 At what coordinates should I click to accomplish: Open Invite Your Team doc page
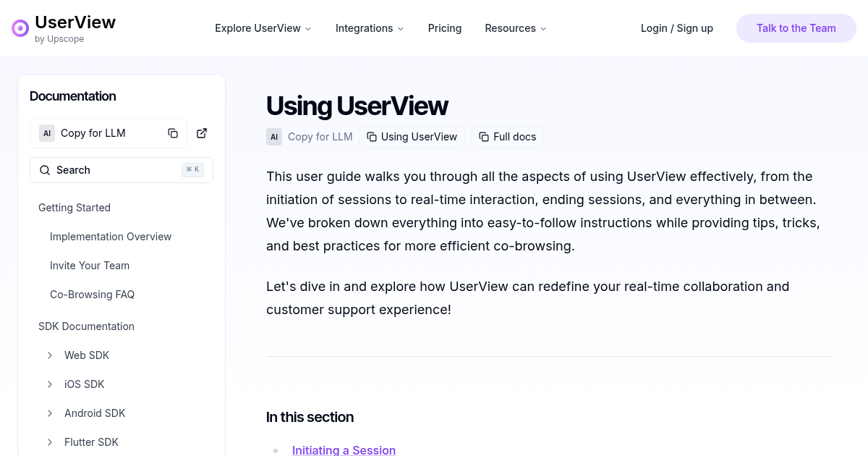point(90,266)
